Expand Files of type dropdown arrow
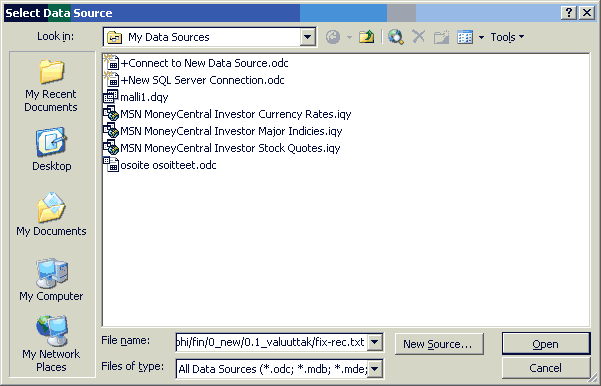The height and width of the screenshot is (386, 601). coord(374,369)
